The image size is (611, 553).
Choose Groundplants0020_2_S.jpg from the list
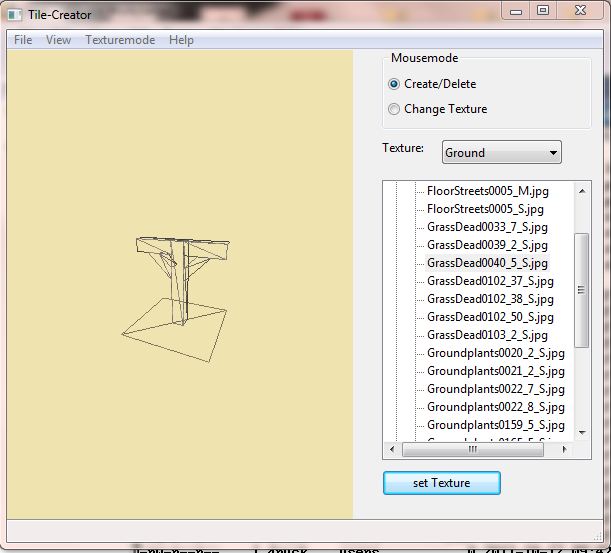(495, 353)
